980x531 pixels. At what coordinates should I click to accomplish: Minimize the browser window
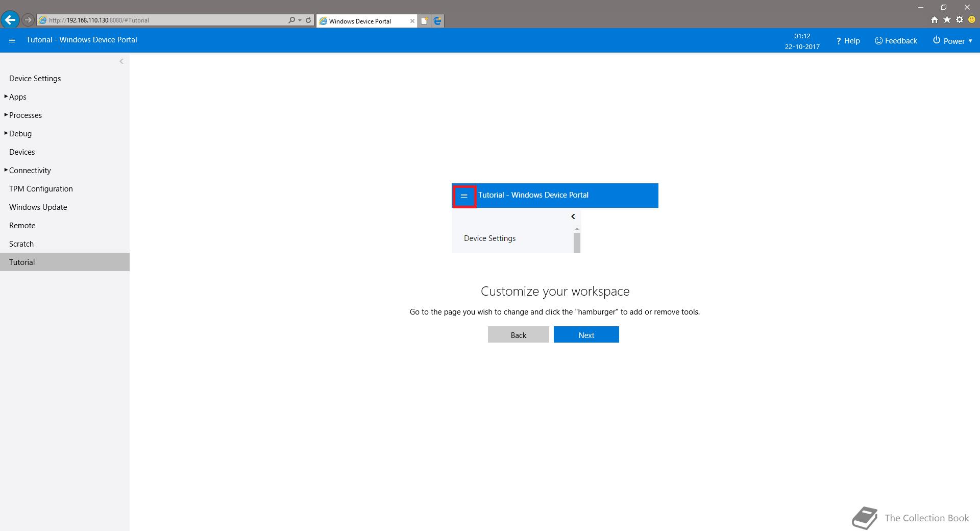921,7
